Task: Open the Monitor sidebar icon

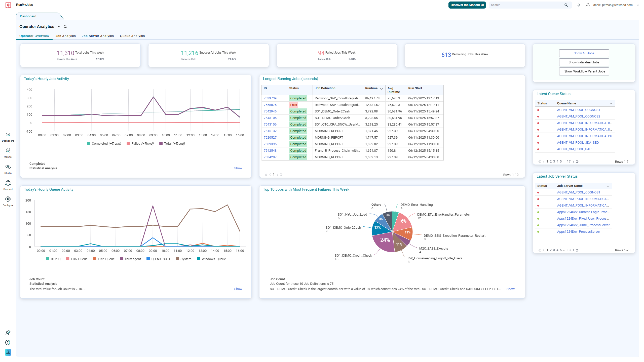Action: (x=8, y=151)
